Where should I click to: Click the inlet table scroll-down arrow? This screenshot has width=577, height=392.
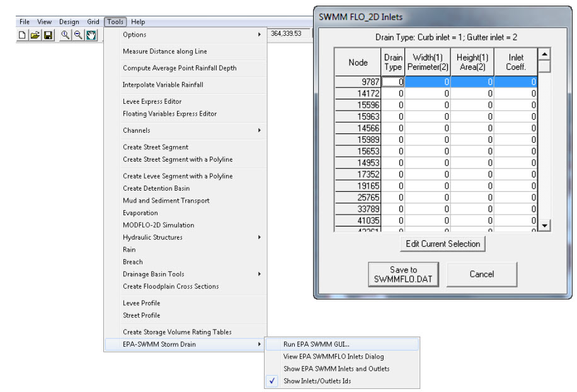coord(545,225)
